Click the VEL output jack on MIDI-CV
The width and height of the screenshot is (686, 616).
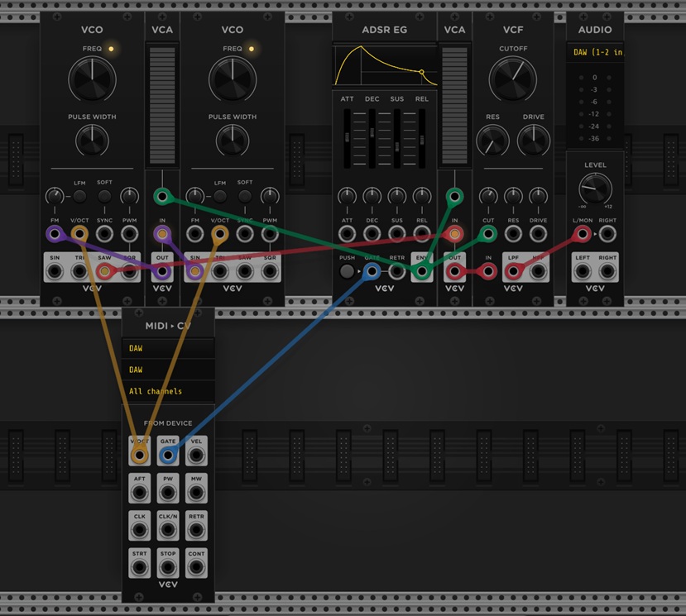click(x=196, y=454)
